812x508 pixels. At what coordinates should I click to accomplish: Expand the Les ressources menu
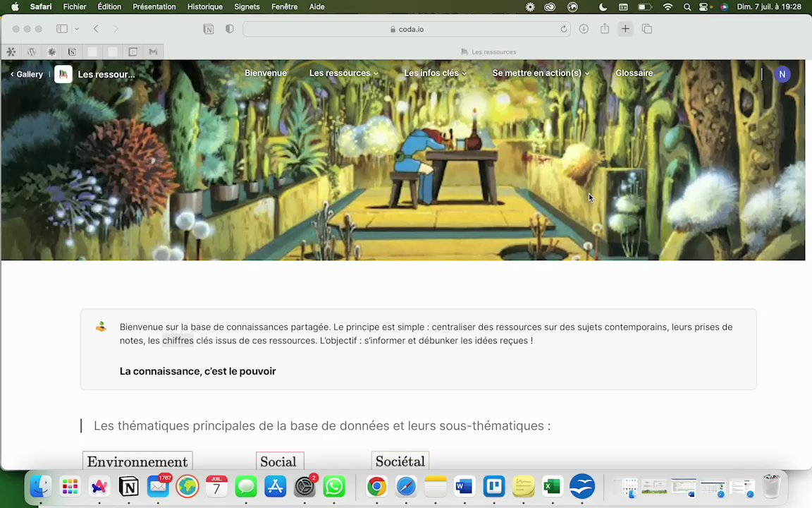click(x=344, y=73)
